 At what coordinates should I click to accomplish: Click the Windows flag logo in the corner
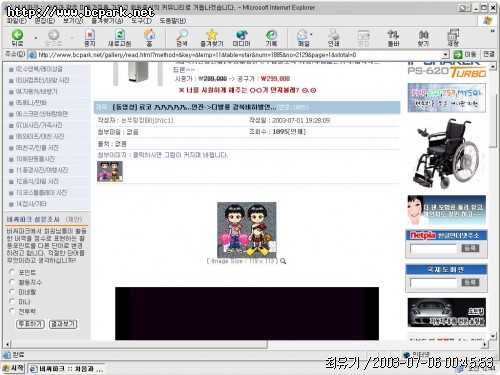(487, 21)
